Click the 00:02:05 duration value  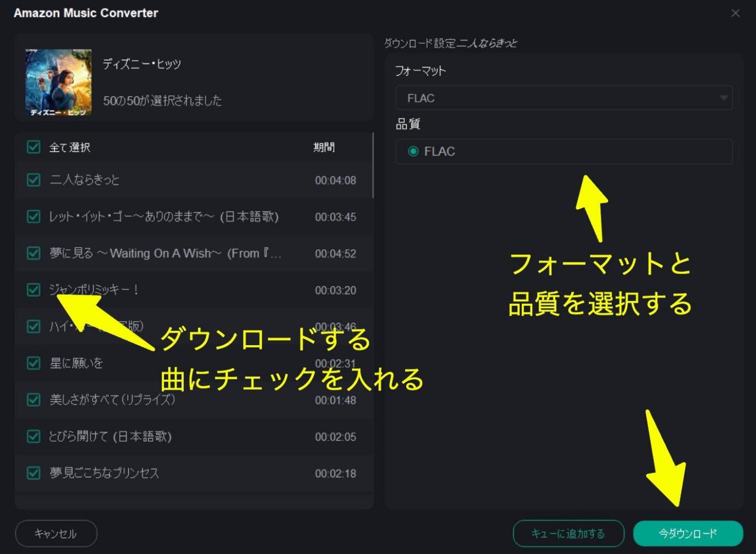pos(336,437)
